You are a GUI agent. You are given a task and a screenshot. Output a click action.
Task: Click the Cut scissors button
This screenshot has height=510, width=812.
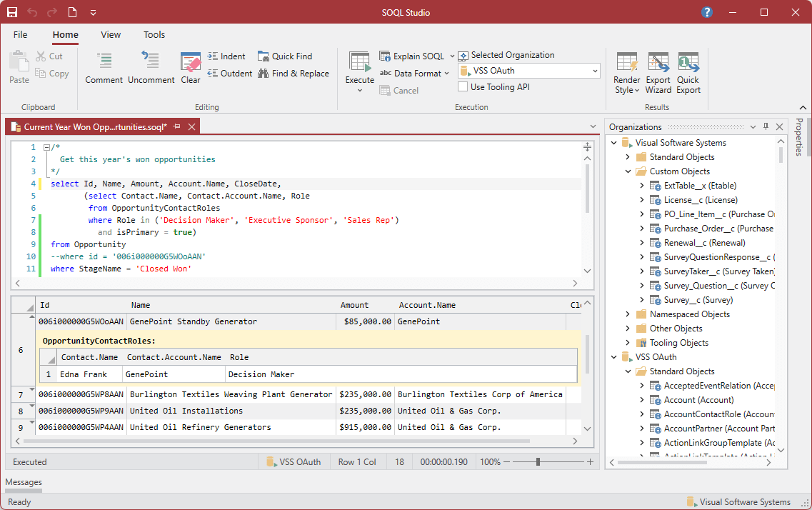49,56
